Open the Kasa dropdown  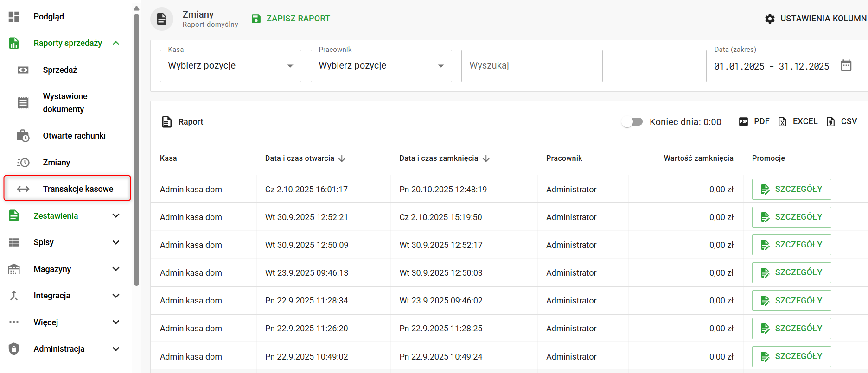click(x=230, y=66)
